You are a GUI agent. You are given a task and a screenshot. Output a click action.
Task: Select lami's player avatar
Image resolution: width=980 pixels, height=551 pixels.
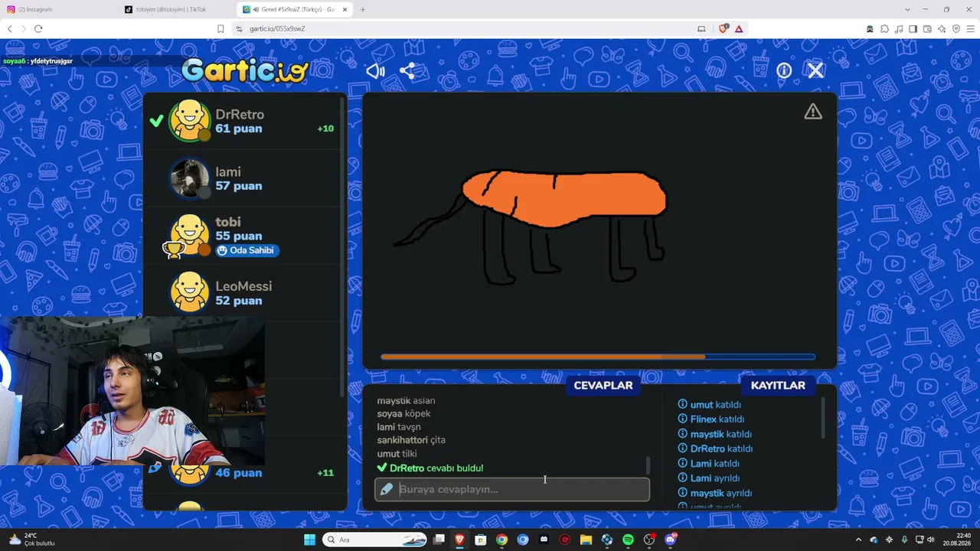click(x=189, y=178)
